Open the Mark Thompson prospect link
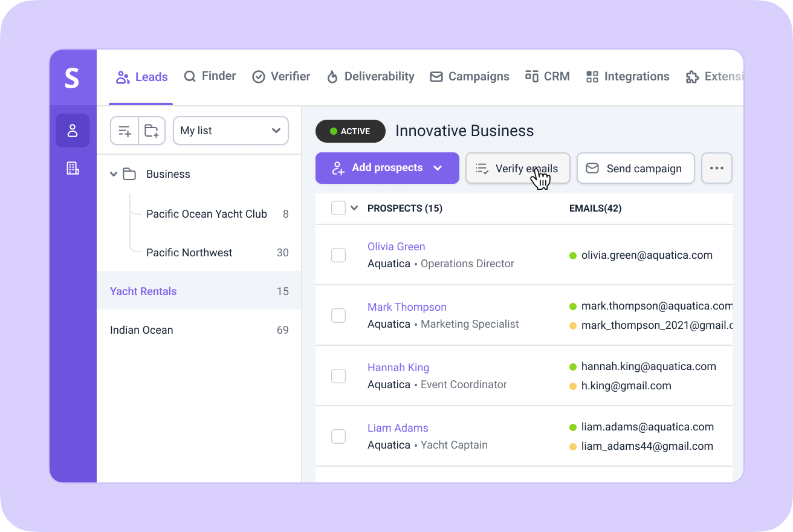The height and width of the screenshot is (532, 793). pos(407,307)
